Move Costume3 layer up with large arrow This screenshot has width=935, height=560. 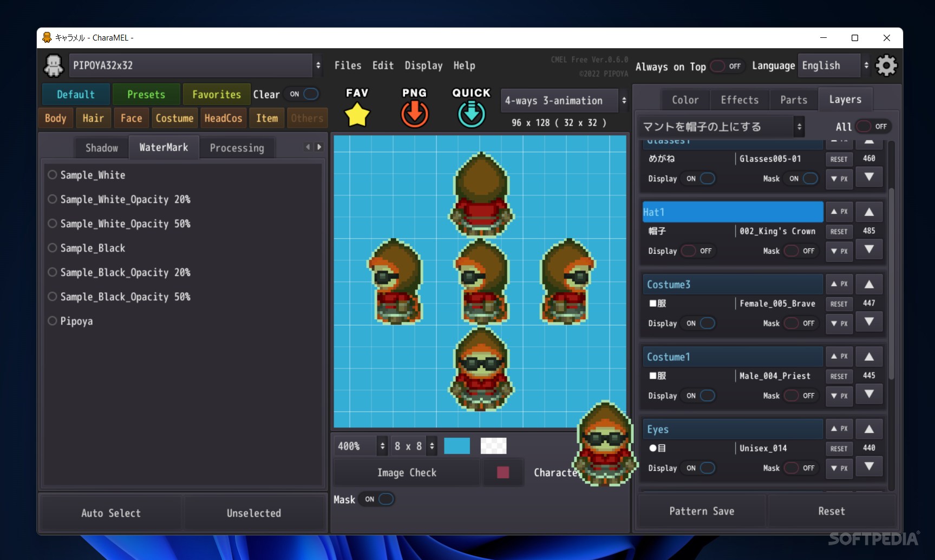[869, 285]
